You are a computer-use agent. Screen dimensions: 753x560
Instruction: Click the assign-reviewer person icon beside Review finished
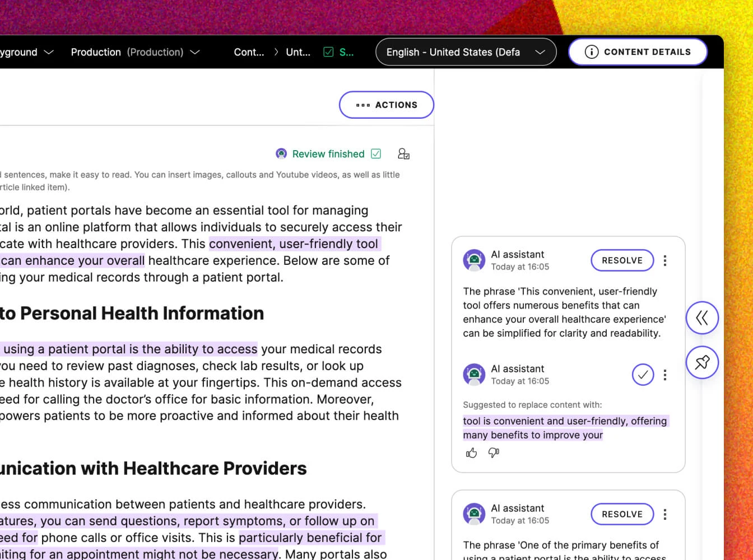(x=403, y=153)
